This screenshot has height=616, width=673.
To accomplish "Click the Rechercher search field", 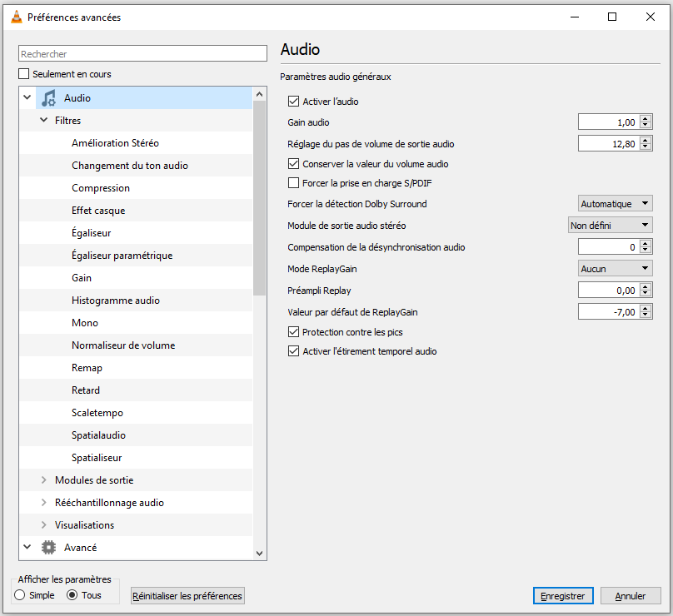I will click(142, 54).
